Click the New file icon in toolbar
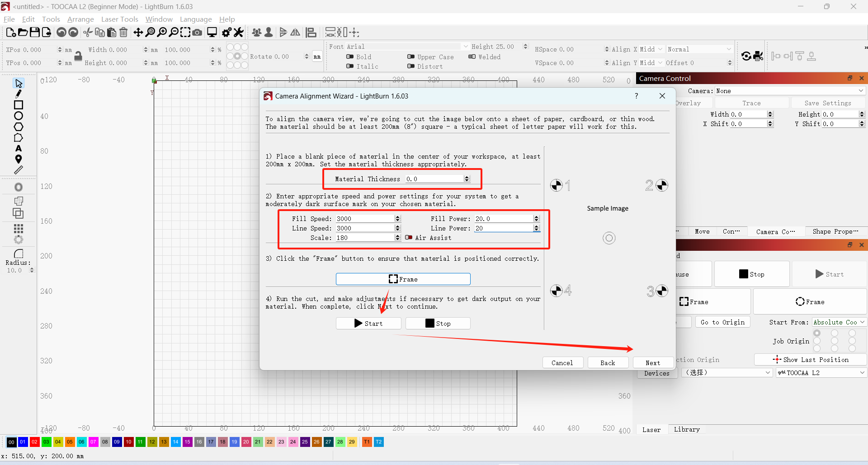868x465 pixels. [11, 32]
